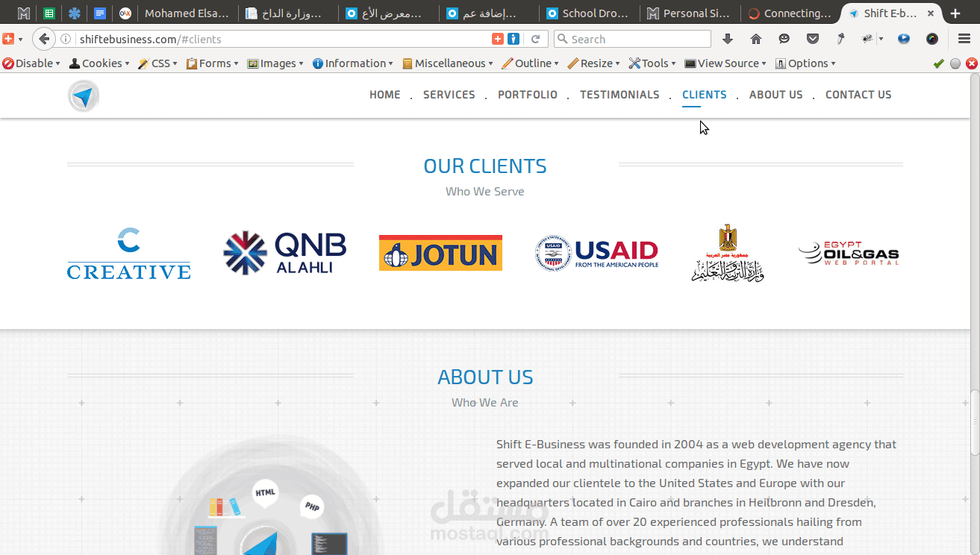This screenshot has width=980, height=555.
Task: Click the gray circle status icon
Action: point(955,63)
